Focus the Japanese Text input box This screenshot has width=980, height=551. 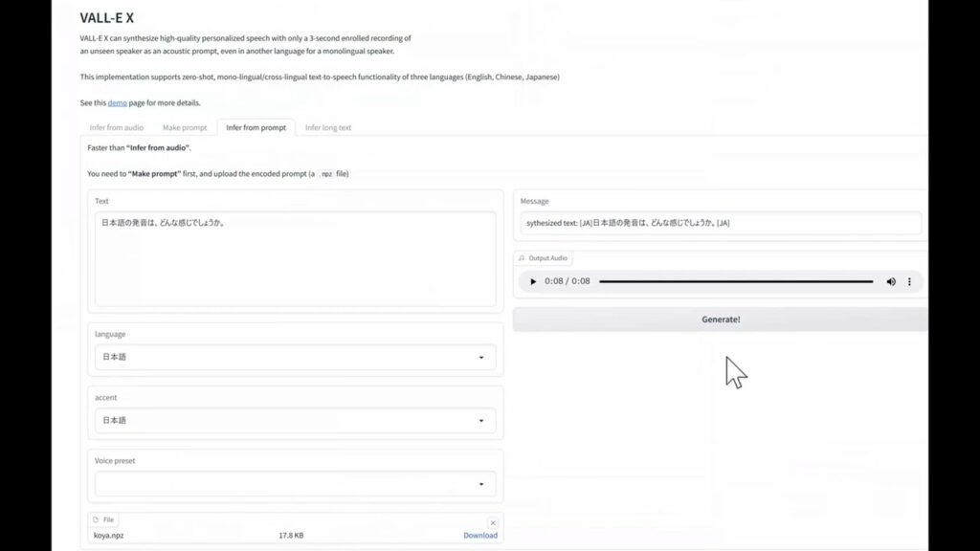[x=295, y=258]
